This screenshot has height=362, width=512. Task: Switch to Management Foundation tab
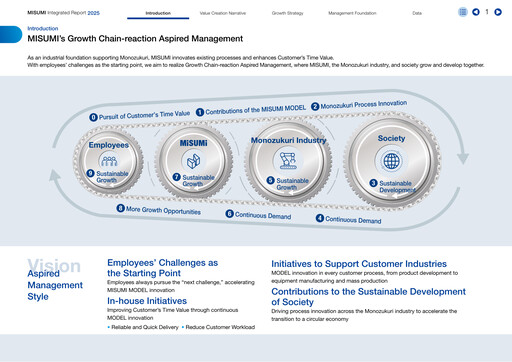tap(352, 13)
